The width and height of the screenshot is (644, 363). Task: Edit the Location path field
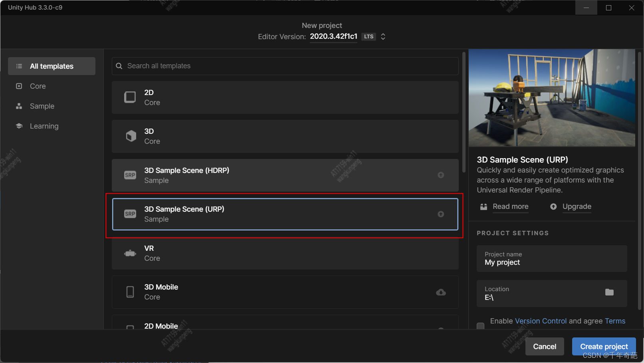(x=552, y=294)
